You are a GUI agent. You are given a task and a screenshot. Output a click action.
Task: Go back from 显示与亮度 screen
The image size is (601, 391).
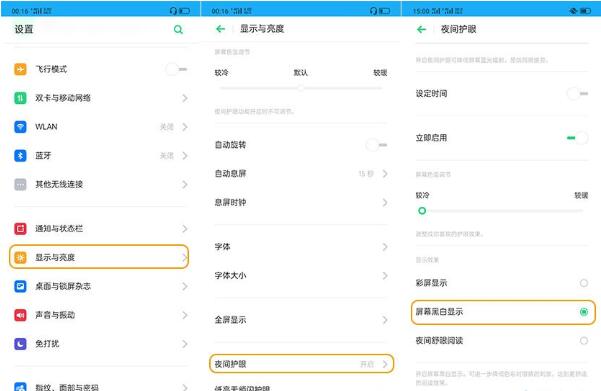(220, 29)
